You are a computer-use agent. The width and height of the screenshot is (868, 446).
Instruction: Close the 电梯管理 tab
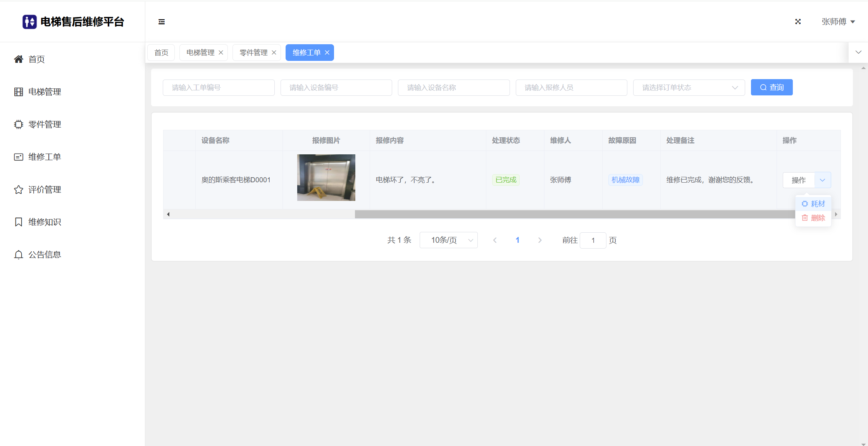(221, 53)
